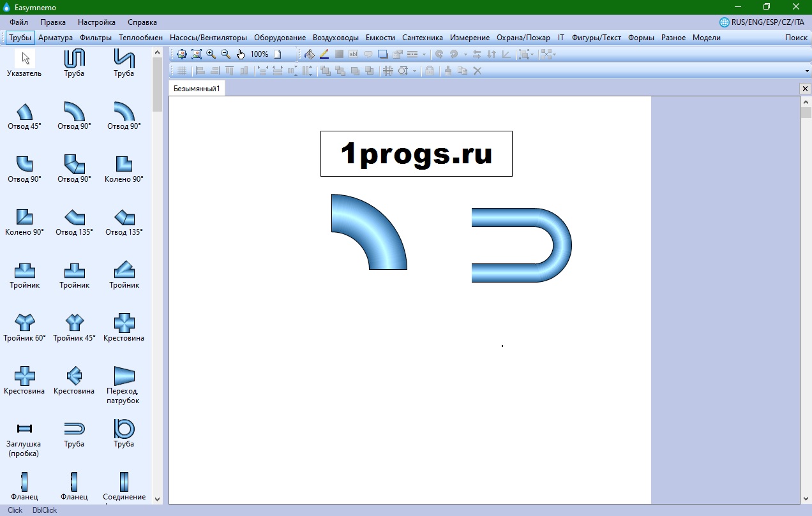
Task: Open the Сантехника category
Action: (x=423, y=38)
